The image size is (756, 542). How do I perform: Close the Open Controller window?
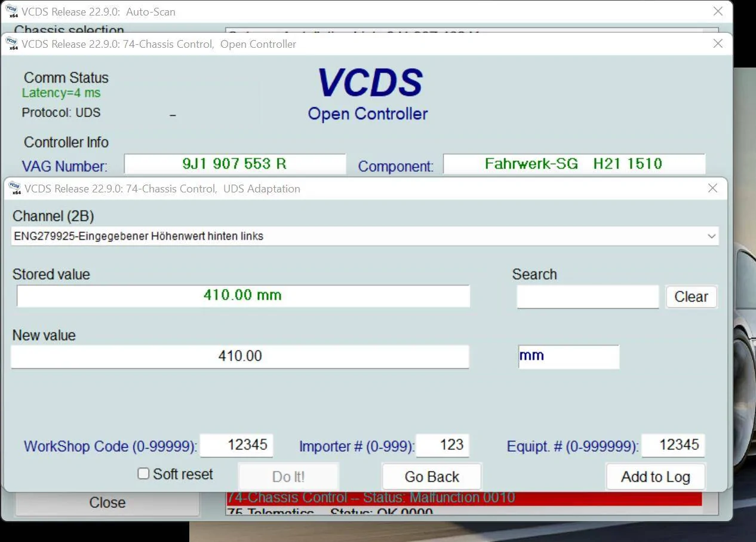coord(718,44)
